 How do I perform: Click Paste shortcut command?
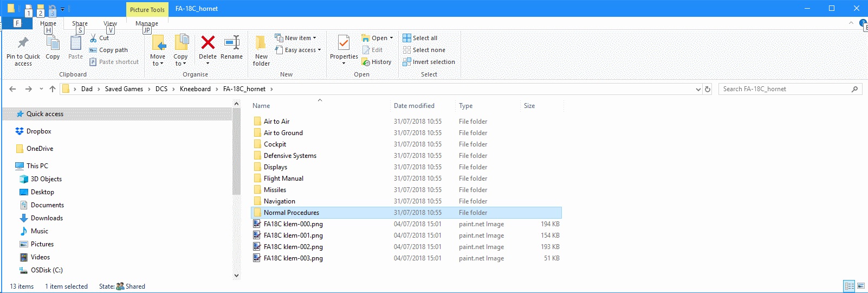click(x=114, y=62)
